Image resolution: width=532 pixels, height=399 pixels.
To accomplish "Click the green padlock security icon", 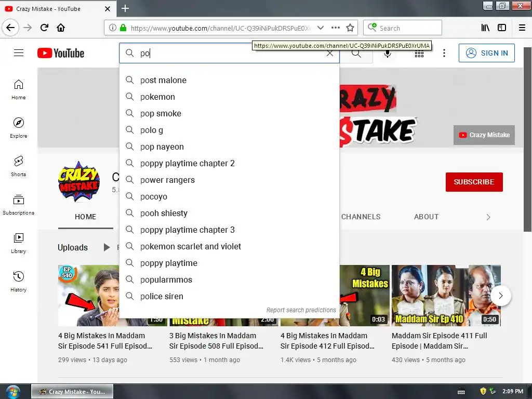I will [123, 28].
